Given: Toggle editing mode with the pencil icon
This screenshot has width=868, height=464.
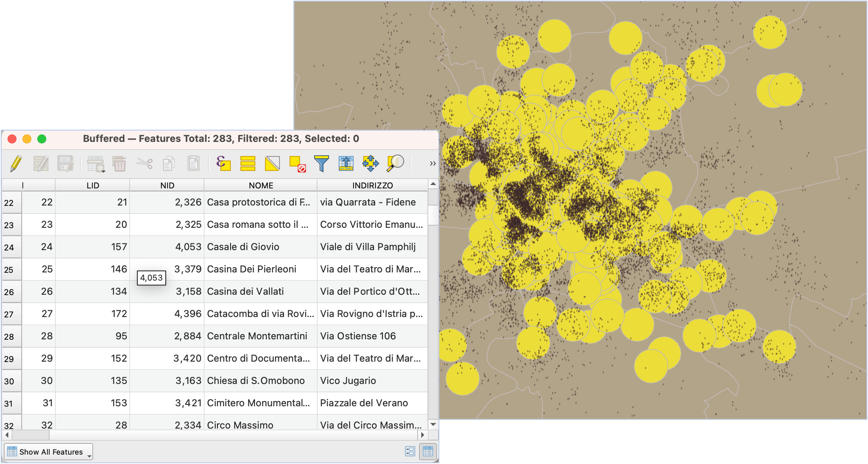Looking at the screenshot, I should pyautogui.click(x=16, y=164).
